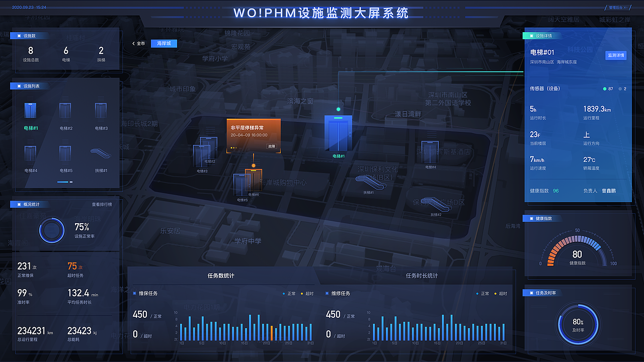Screen dimensions: 644x362
Task: Click the 231 正常维保 statistic
Action: [27, 266]
